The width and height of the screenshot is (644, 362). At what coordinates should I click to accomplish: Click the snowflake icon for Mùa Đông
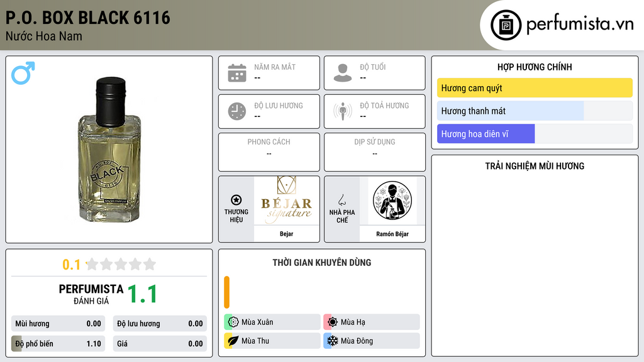point(333,341)
